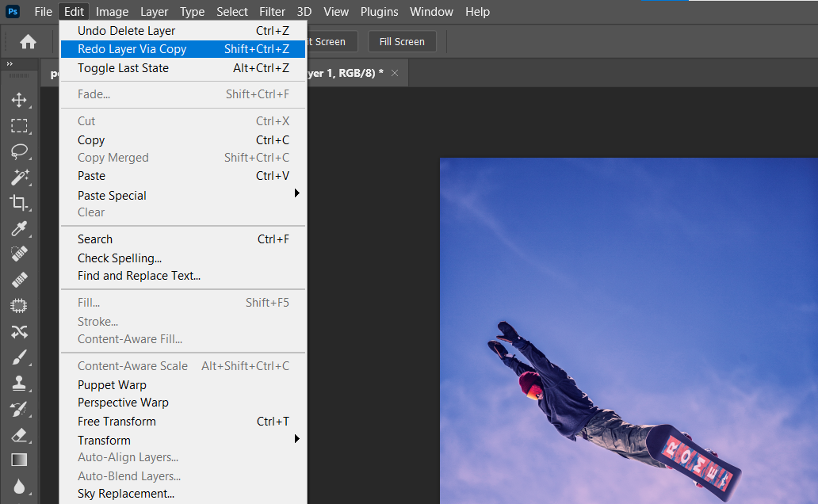Select the Brush tool
Image resolution: width=818 pixels, height=504 pixels.
pyautogui.click(x=20, y=357)
